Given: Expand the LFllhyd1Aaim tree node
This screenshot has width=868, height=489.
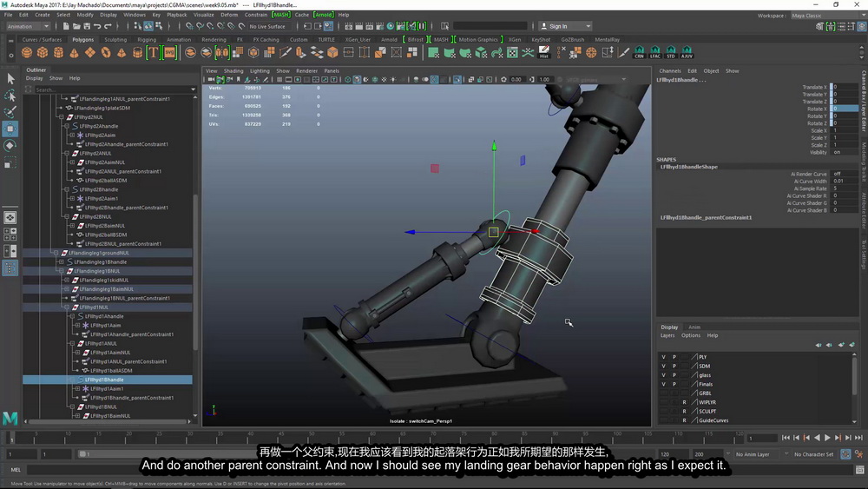Looking at the screenshot, I should click(78, 325).
